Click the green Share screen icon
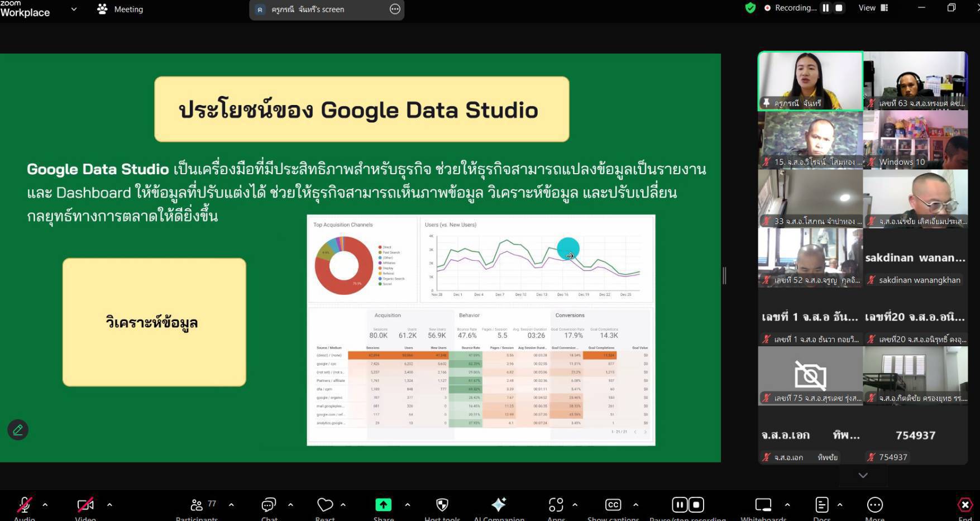 click(383, 505)
